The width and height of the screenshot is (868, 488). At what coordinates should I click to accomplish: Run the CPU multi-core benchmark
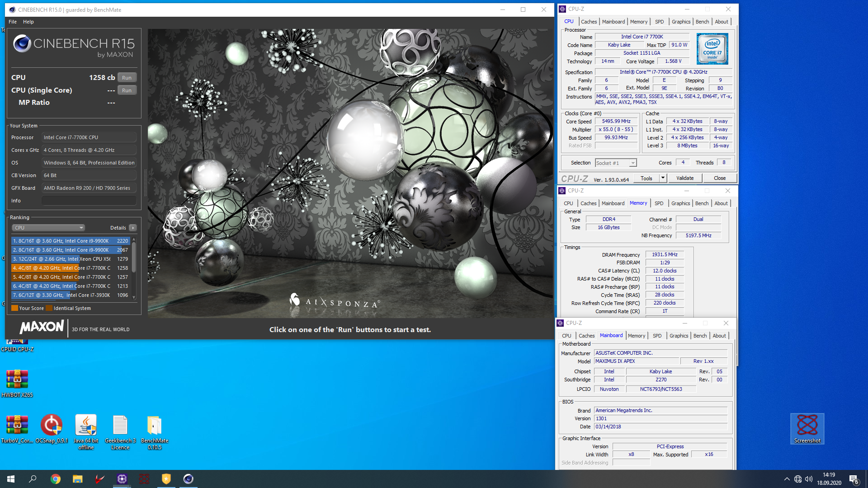pos(127,78)
